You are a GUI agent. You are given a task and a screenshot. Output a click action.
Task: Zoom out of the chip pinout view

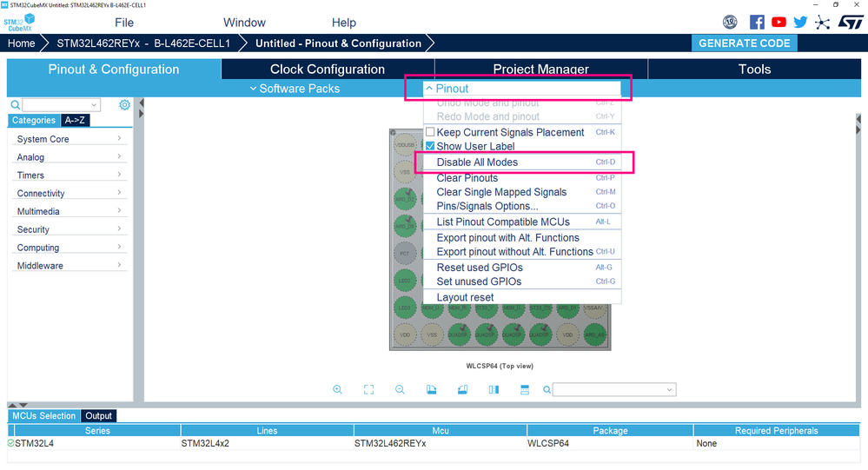(400, 390)
